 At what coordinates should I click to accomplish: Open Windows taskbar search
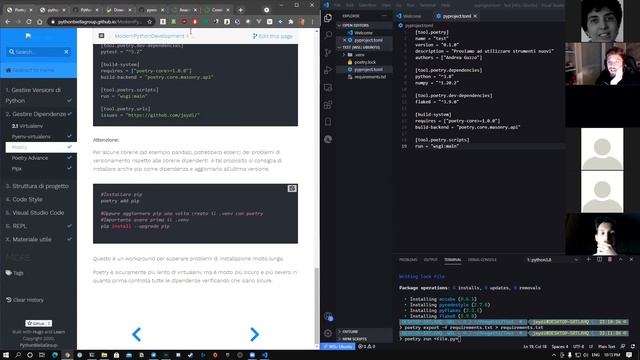(18, 355)
